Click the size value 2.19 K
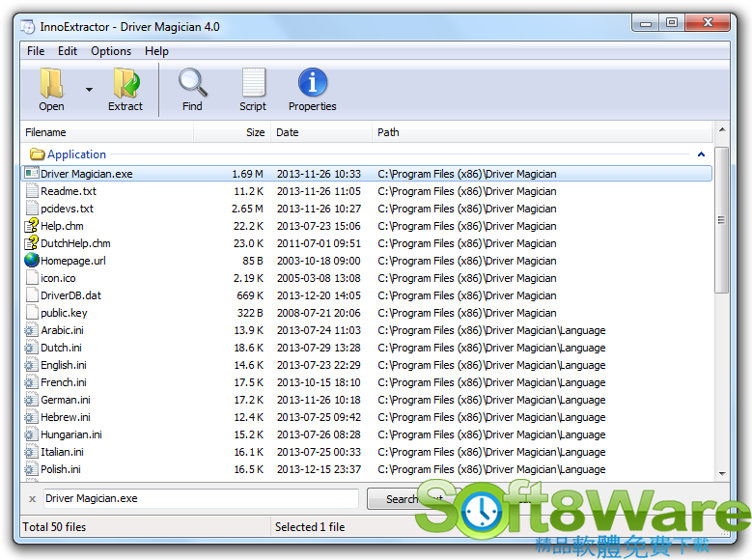This screenshot has height=560, width=752. (x=248, y=278)
